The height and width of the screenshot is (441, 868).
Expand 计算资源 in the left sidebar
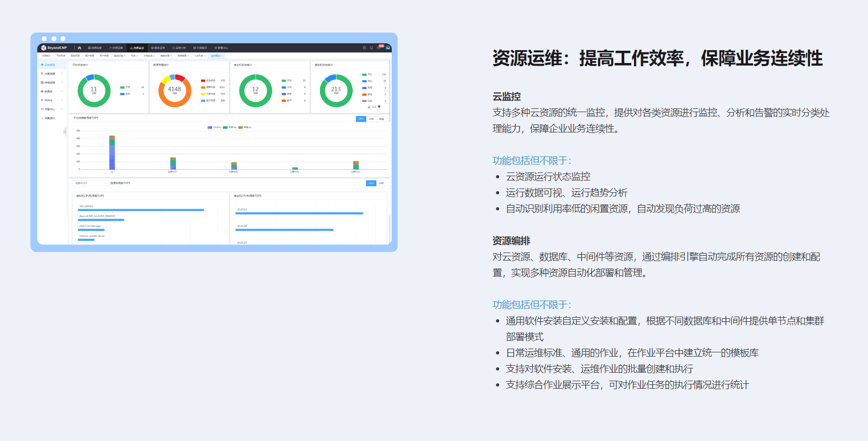click(x=51, y=74)
